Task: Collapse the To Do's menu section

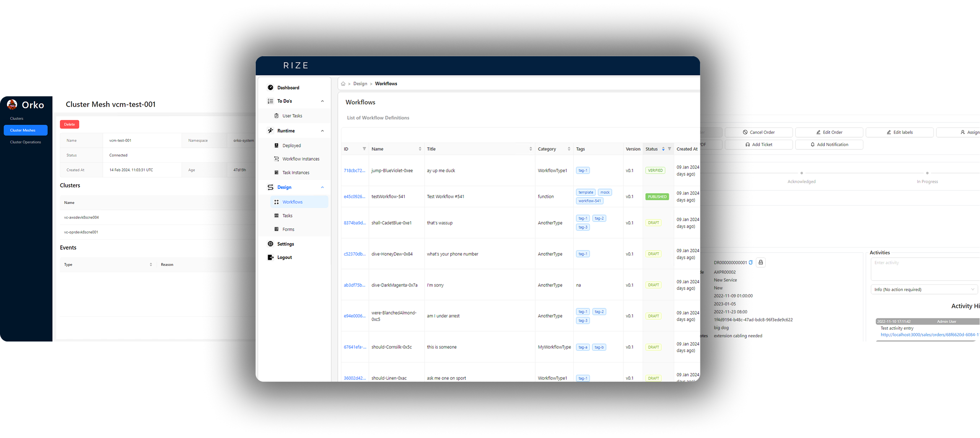Action: [x=322, y=101]
